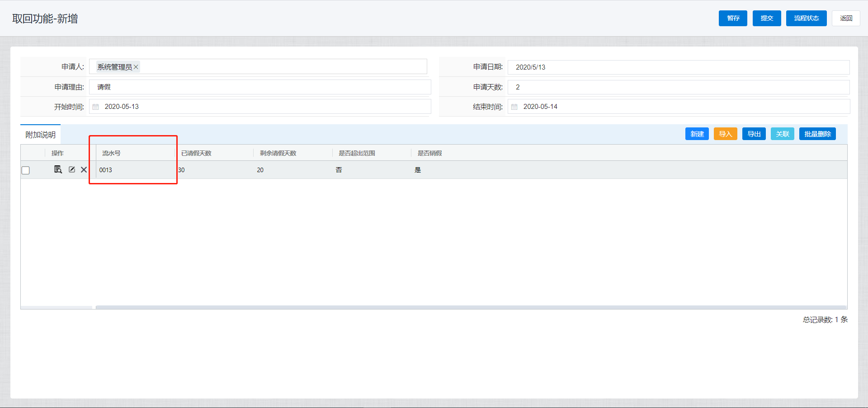Image resolution: width=868 pixels, height=408 pixels.
Task: Tick the checkbox for row 0013
Action: point(26,170)
